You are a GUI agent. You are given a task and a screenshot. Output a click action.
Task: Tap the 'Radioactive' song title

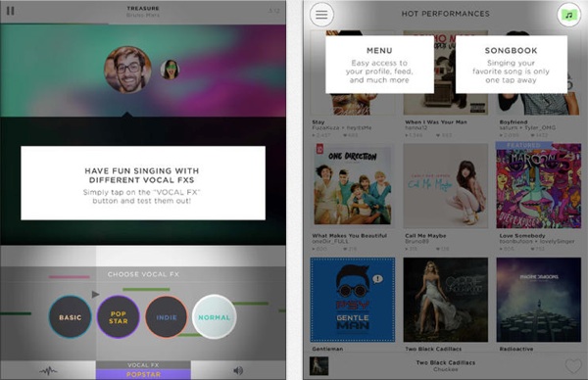516,349
